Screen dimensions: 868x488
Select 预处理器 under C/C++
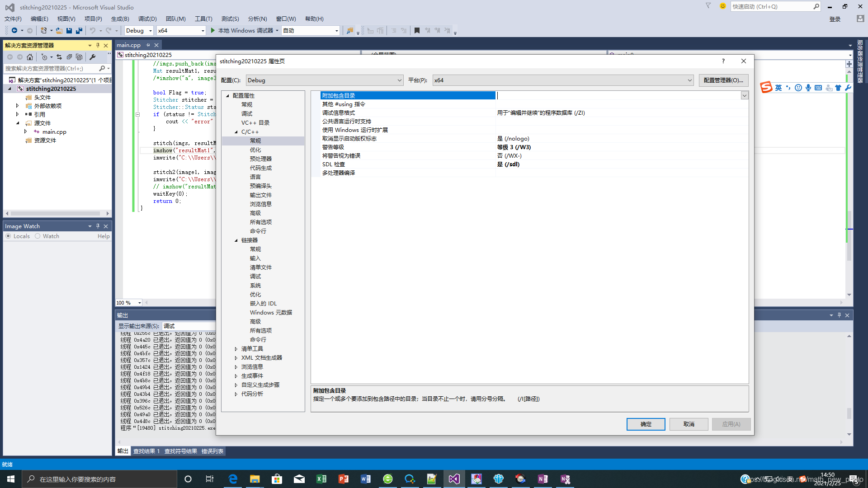coord(260,159)
